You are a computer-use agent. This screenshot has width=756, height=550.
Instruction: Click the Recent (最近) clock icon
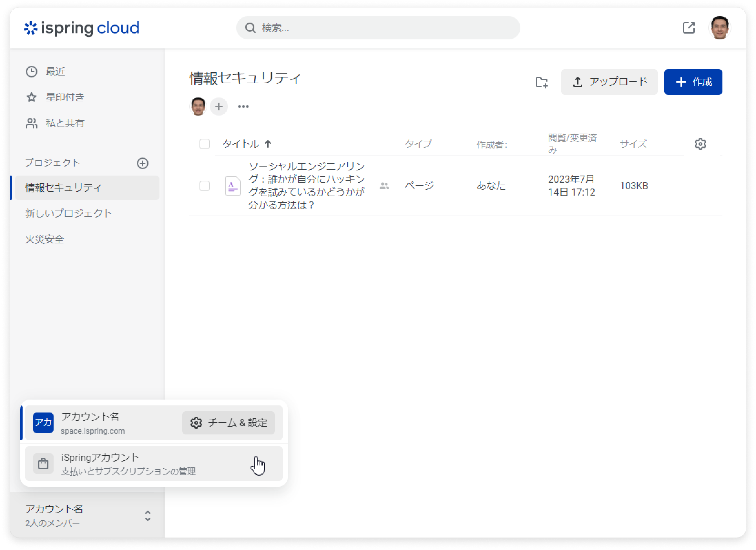32,71
